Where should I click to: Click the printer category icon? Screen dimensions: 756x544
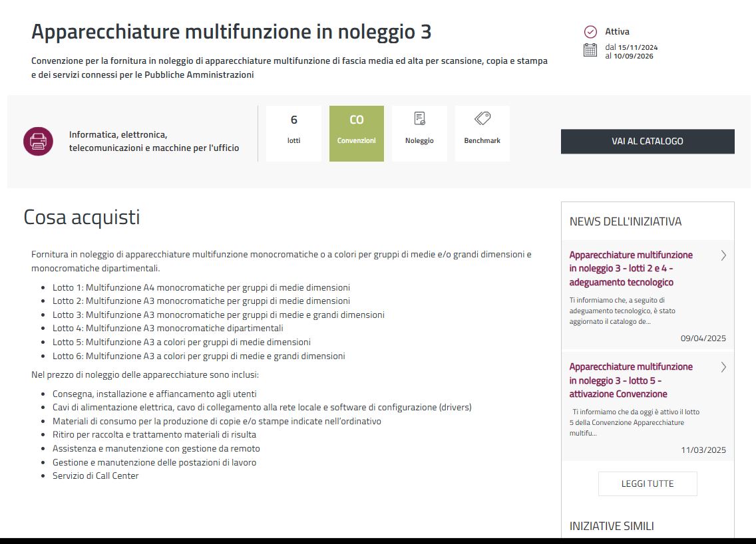click(x=38, y=141)
